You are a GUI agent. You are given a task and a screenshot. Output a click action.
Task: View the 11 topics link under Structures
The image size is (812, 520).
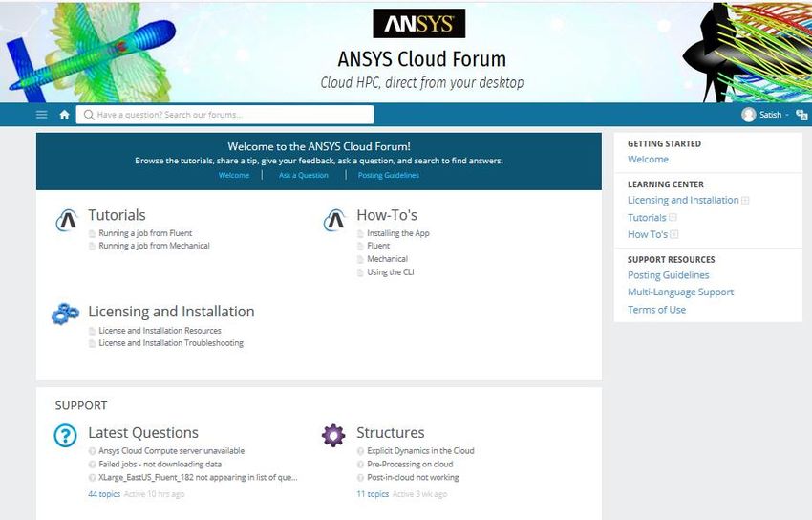373,494
